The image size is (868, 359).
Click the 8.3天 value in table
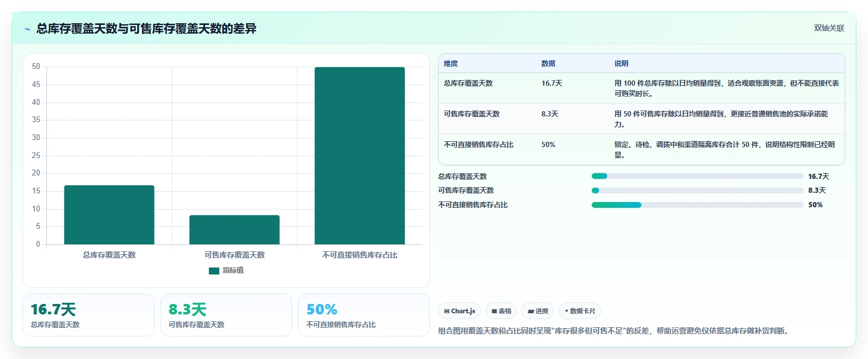point(550,114)
